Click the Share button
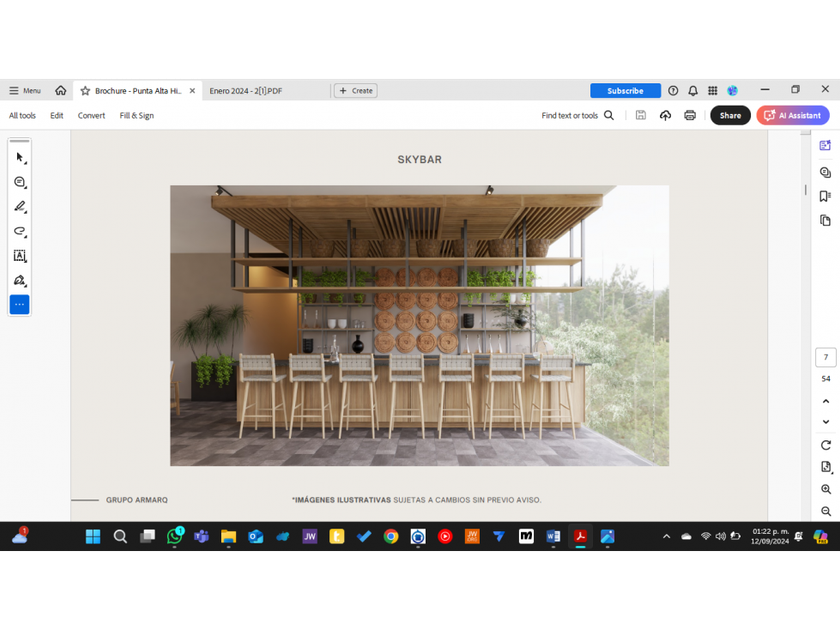 pos(730,115)
